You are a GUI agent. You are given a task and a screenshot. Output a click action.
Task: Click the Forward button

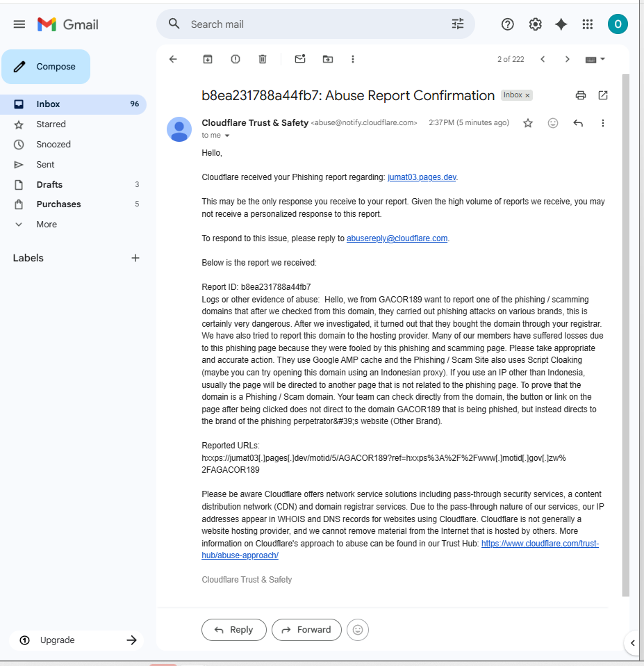point(306,629)
